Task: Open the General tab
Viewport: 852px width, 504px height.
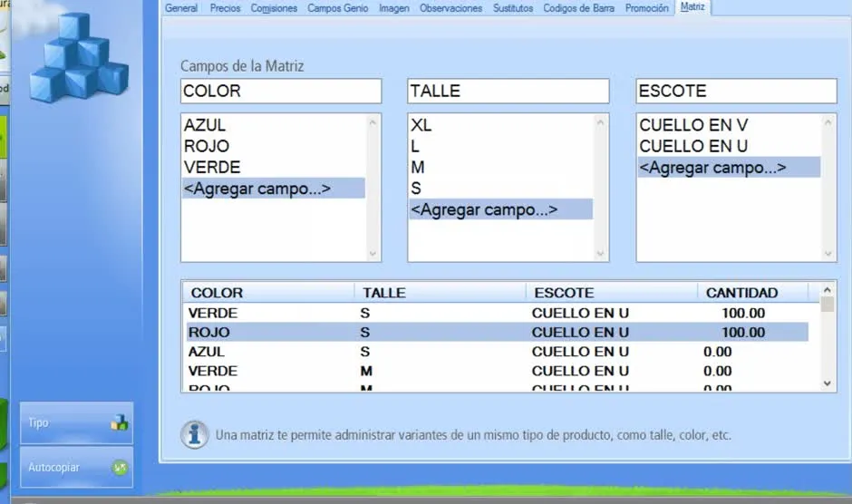Action: point(181,8)
